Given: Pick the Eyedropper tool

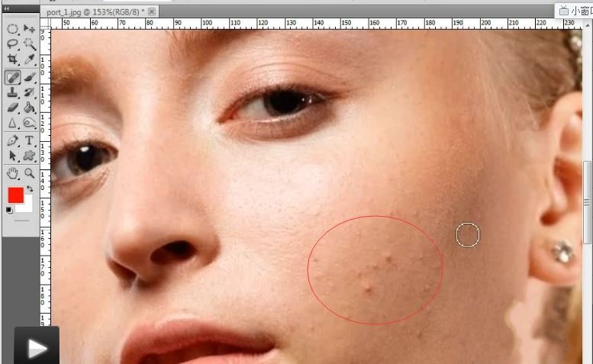Looking at the screenshot, I should pos(29,60).
